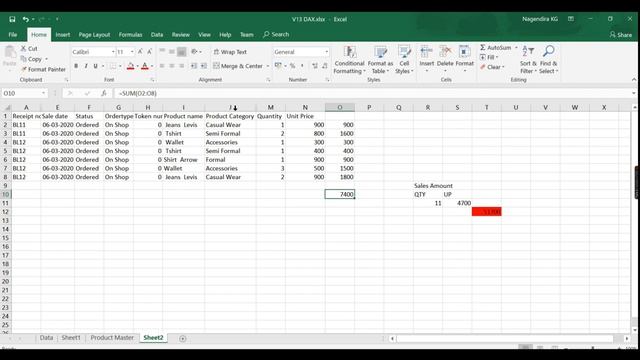Open General number format dropdown
This screenshot has height=360, width=640.
327,52
